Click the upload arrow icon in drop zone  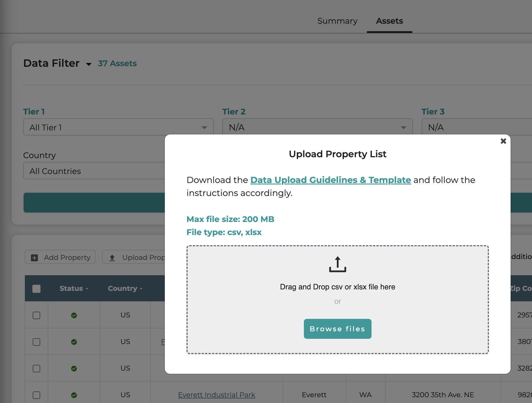coord(337,264)
